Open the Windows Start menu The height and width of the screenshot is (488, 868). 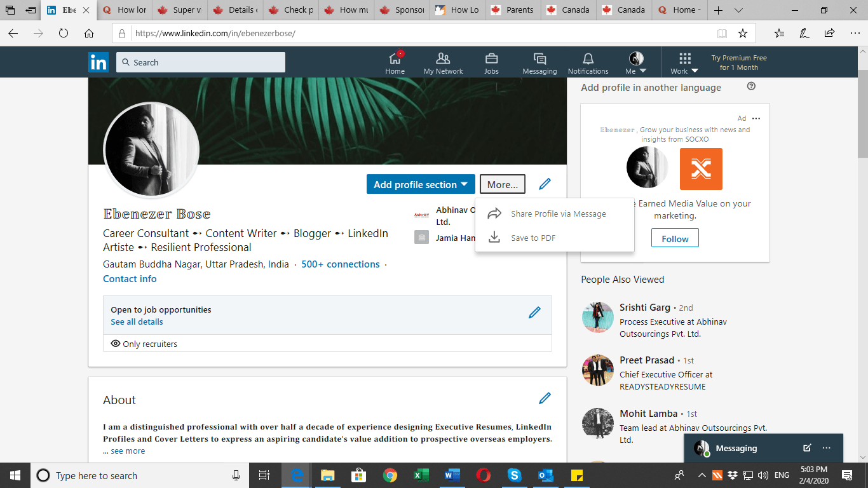(x=15, y=475)
